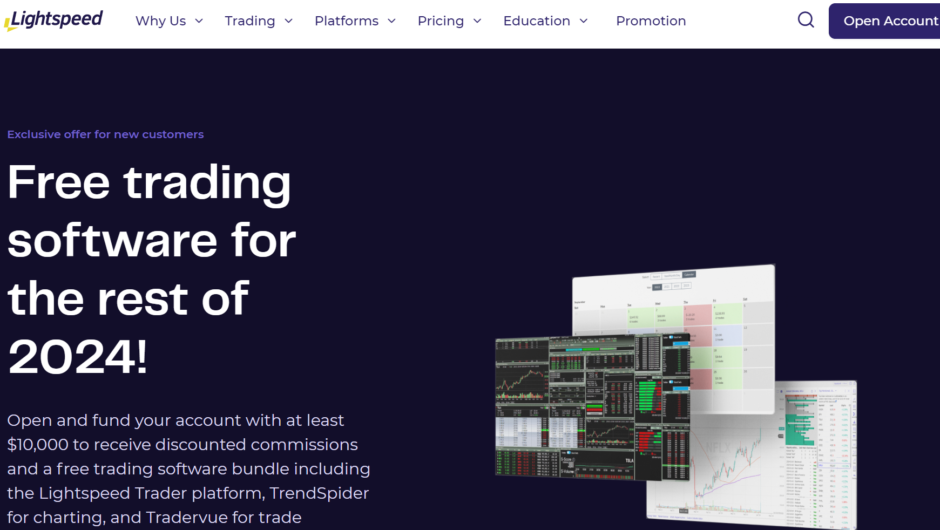940x530 pixels.
Task: Select the Pricing menu label
Action: (440, 21)
